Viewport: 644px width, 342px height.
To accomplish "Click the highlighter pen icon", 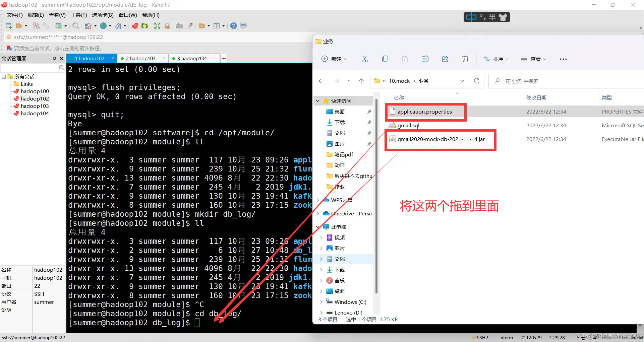I will pyautogui.click(x=189, y=26).
